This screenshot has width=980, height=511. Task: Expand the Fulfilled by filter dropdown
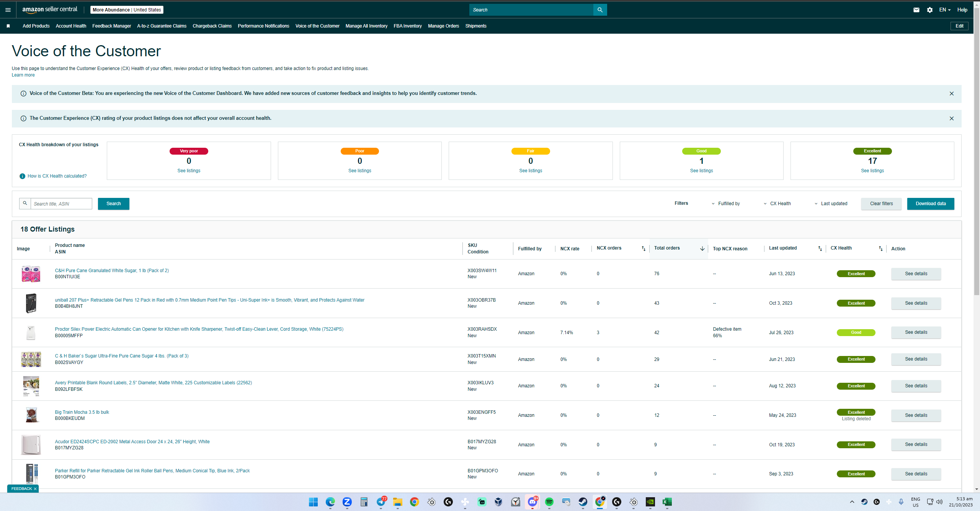pos(725,204)
